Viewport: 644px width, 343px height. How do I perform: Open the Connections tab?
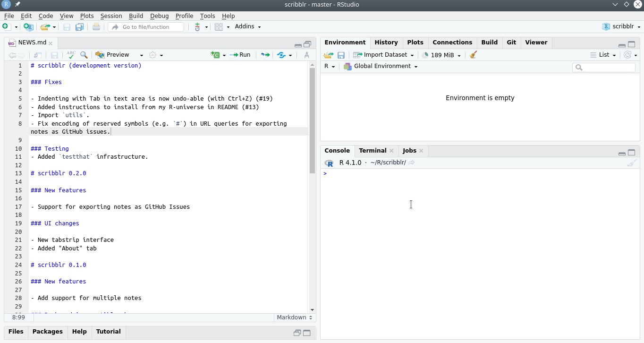pos(452,43)
